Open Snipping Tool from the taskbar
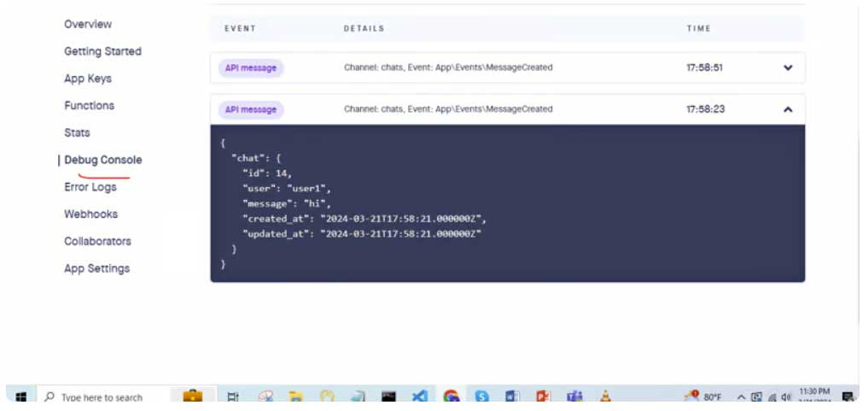This screenshot has width=868, height=411. click(x=265, y=396)
